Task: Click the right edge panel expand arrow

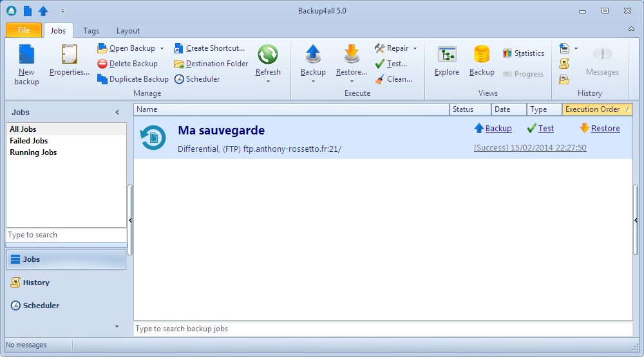Action: 636,221
